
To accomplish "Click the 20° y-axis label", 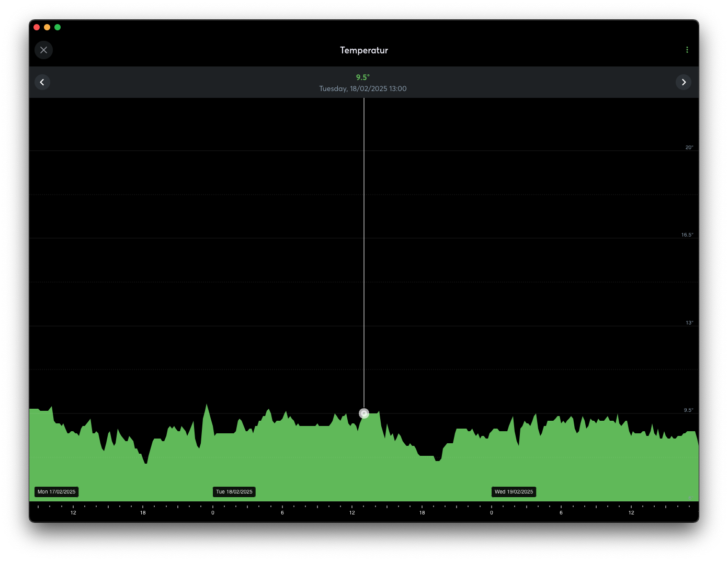I will coord(689,148).
